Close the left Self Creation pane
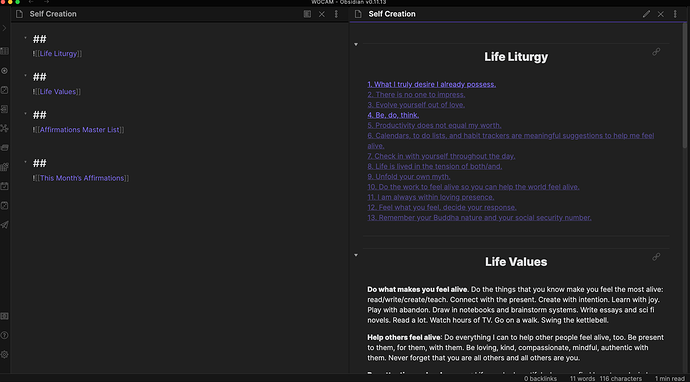690x382 pixels. click(x=322, y=14)
